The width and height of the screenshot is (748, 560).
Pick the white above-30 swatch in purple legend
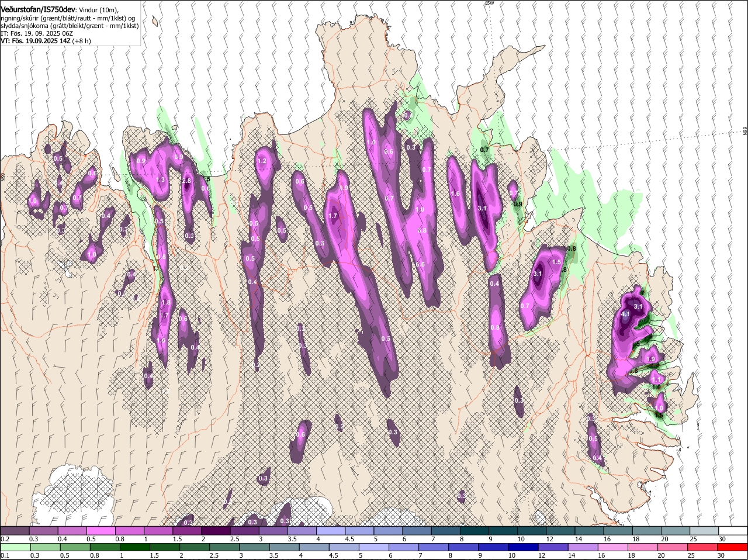733,531
